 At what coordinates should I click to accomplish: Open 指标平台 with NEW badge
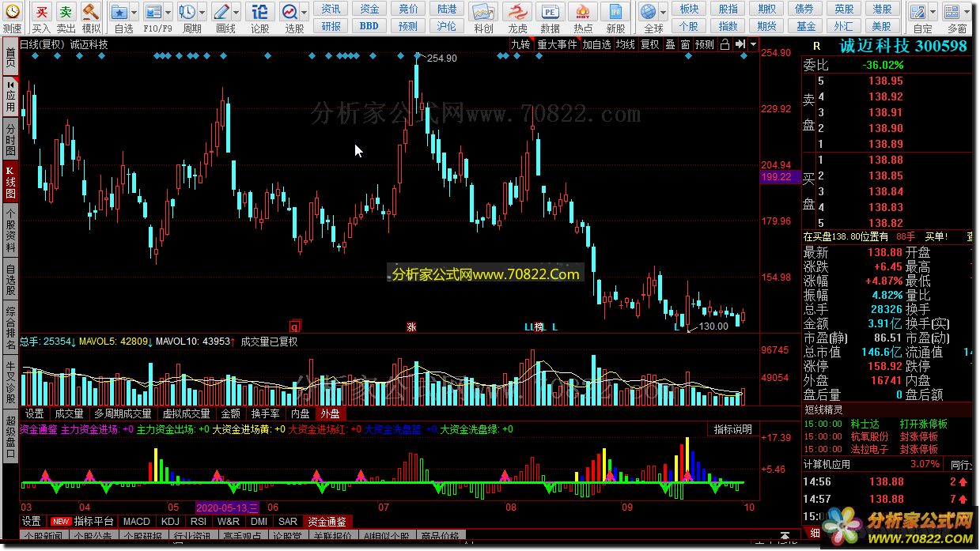(82, 522)
